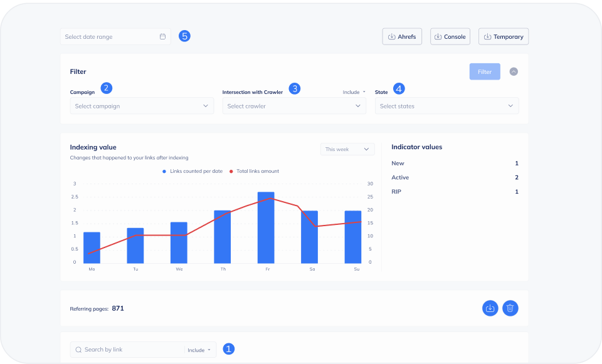The width and height of the screenshot is (602, 364).
Task: Click the magnifier icon in search field
Action: click(78, 350)
